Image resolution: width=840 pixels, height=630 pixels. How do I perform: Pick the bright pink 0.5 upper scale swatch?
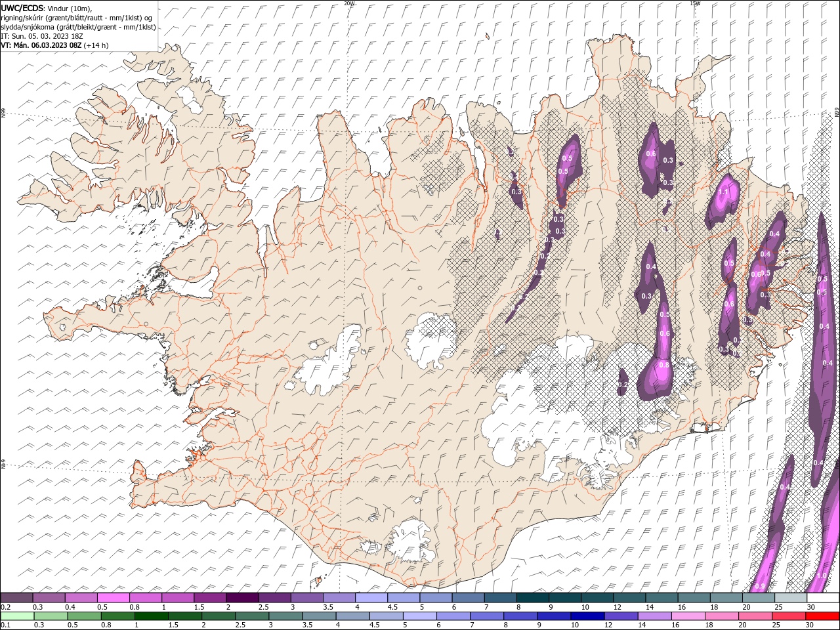click(x=113, y=598)
